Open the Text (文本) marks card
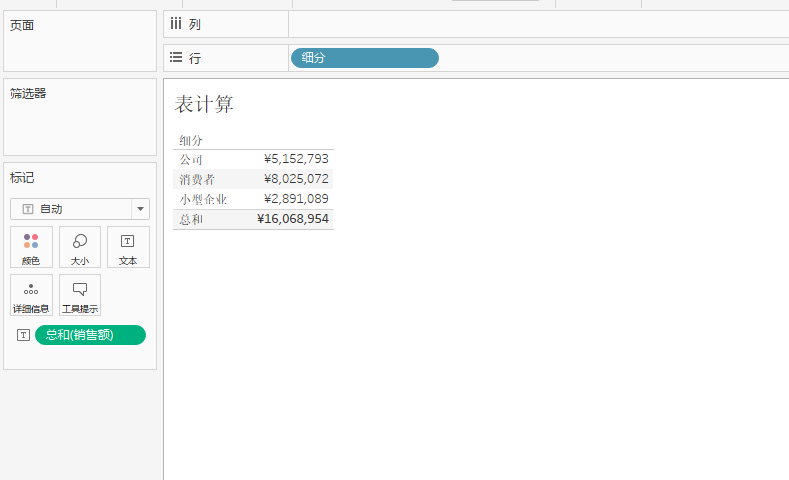The height and width of the screenshot is (480, 789). (x=128, y=247)
